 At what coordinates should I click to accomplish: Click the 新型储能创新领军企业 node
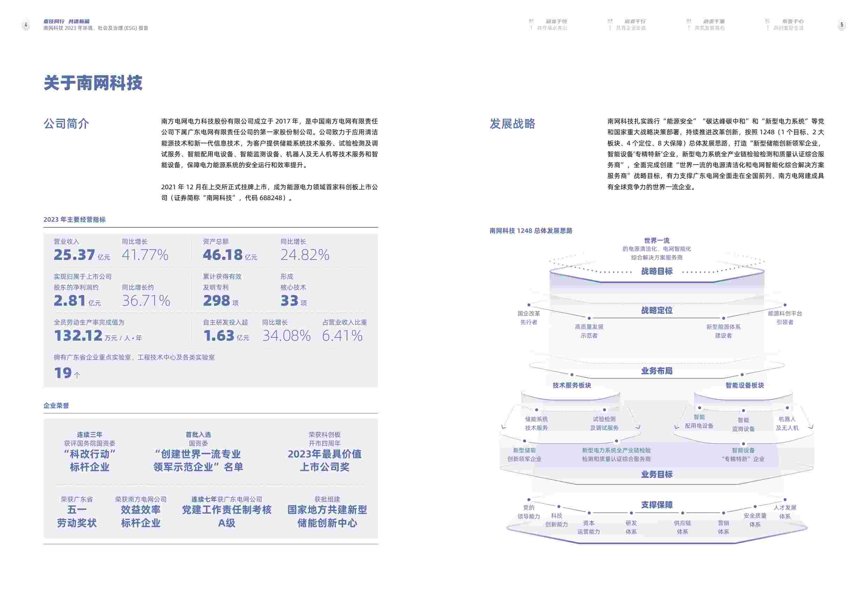click(x=524, y=455)
